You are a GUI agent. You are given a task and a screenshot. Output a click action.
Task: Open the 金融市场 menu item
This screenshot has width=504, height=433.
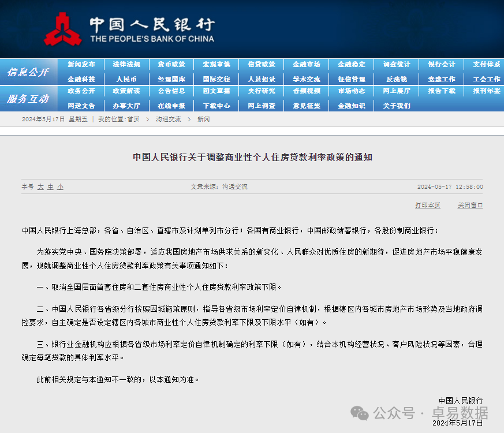[x=306, y=64]
